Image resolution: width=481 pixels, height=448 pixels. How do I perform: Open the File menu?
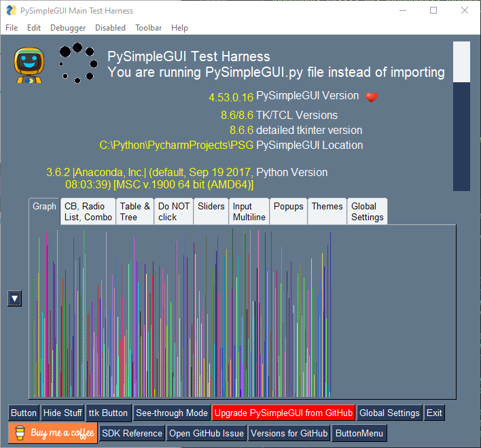(x=12, y=28)
